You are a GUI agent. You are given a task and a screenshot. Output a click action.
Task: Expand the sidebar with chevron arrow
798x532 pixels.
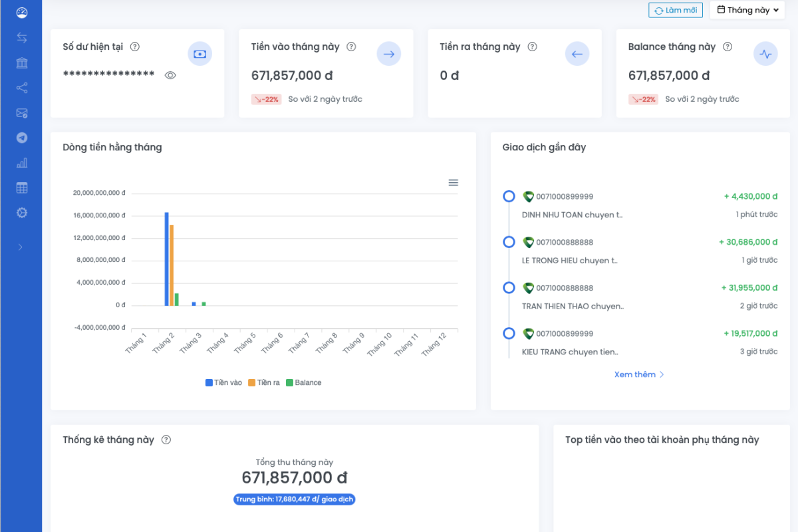click(x=21, y=247)
